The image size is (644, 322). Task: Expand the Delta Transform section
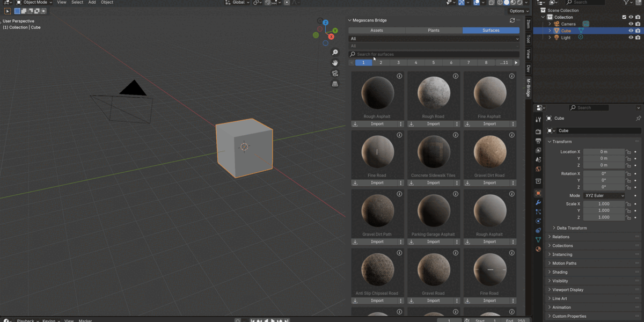[572, 228]
